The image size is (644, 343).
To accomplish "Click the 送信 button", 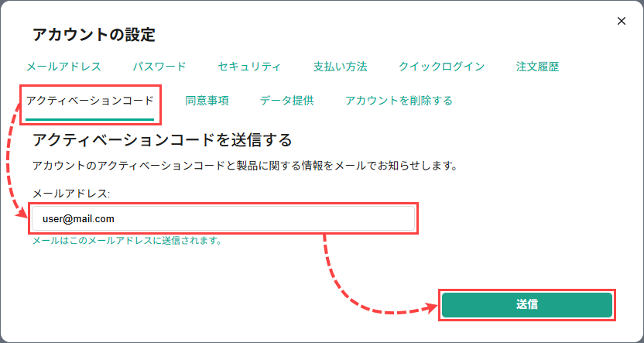I will pos(527,304).
